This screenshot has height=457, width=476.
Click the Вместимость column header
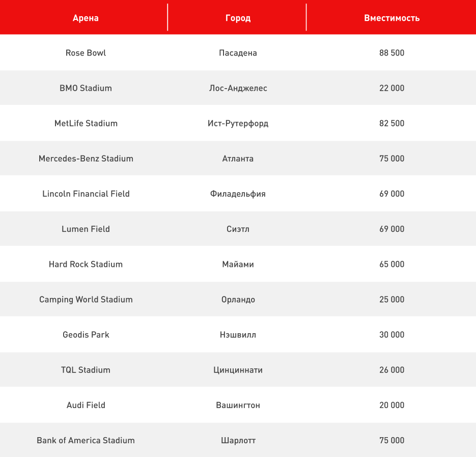[x=391, y=18]
